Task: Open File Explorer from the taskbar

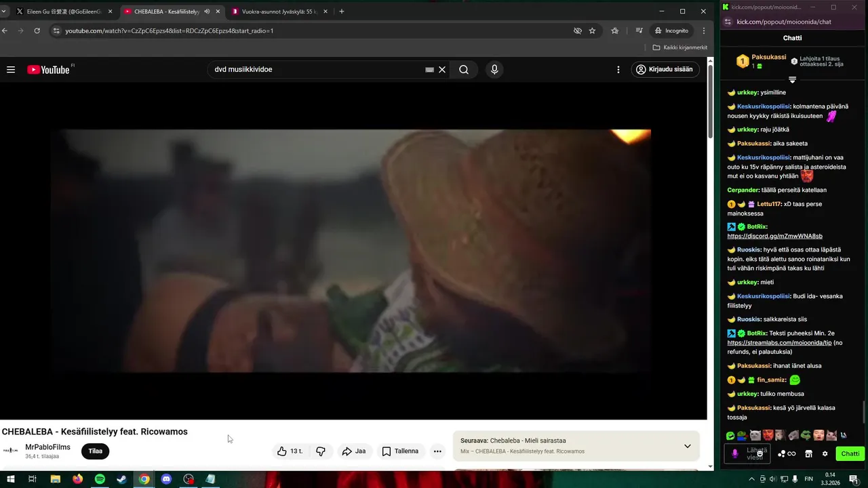Action: point(55,479)
